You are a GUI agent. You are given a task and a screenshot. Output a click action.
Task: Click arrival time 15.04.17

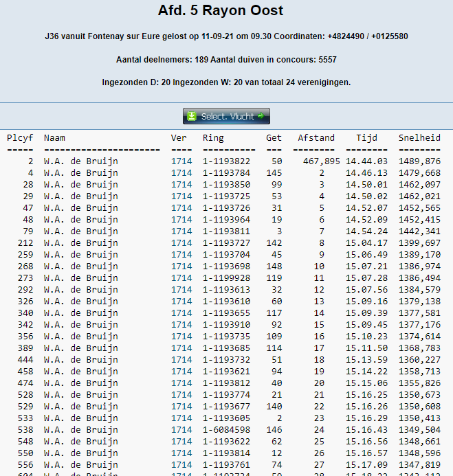366,243
